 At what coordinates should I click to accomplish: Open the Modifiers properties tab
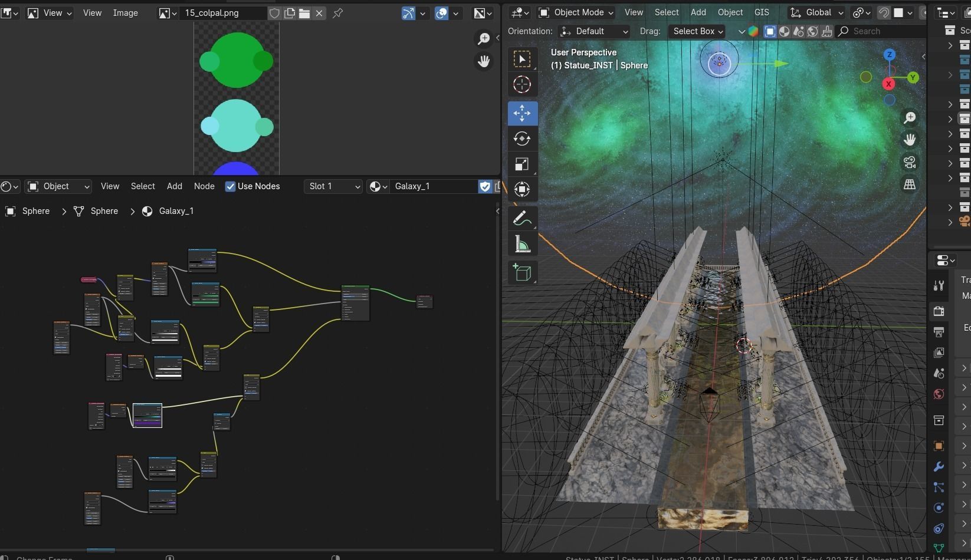[939, 466]
